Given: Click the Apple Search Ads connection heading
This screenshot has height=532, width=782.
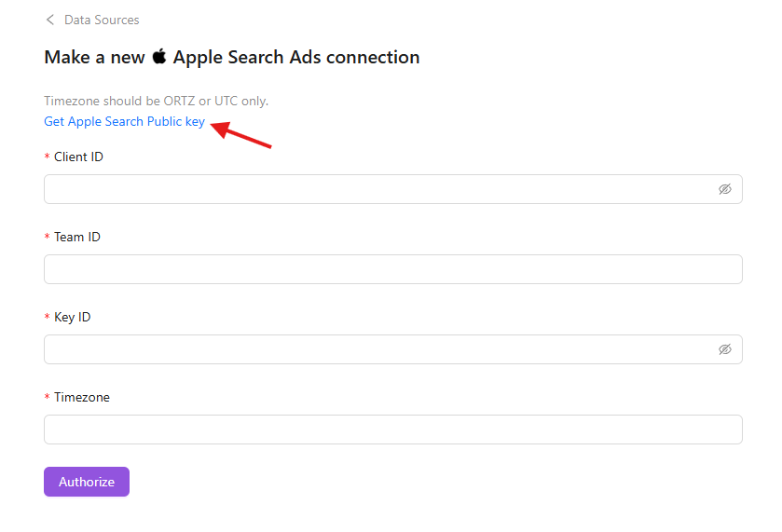Looking at the screenshot, I should tap(232, 58).
